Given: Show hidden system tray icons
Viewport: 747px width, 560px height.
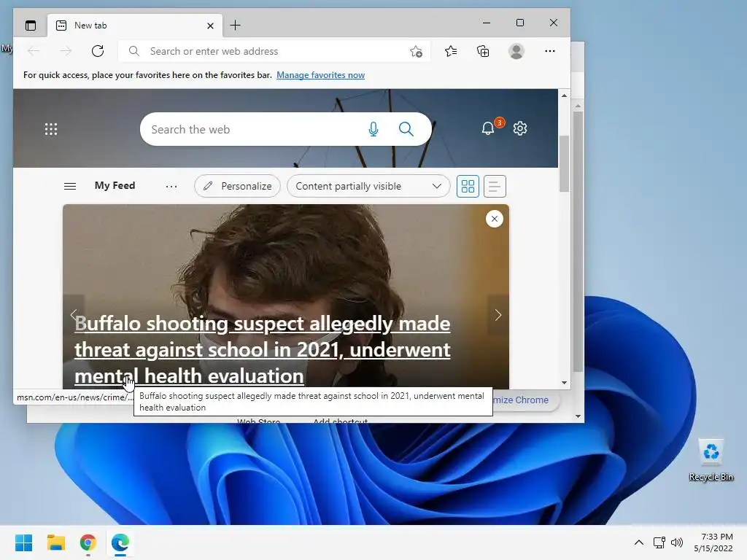Looking at the screenshot, I should pos(639,542).
